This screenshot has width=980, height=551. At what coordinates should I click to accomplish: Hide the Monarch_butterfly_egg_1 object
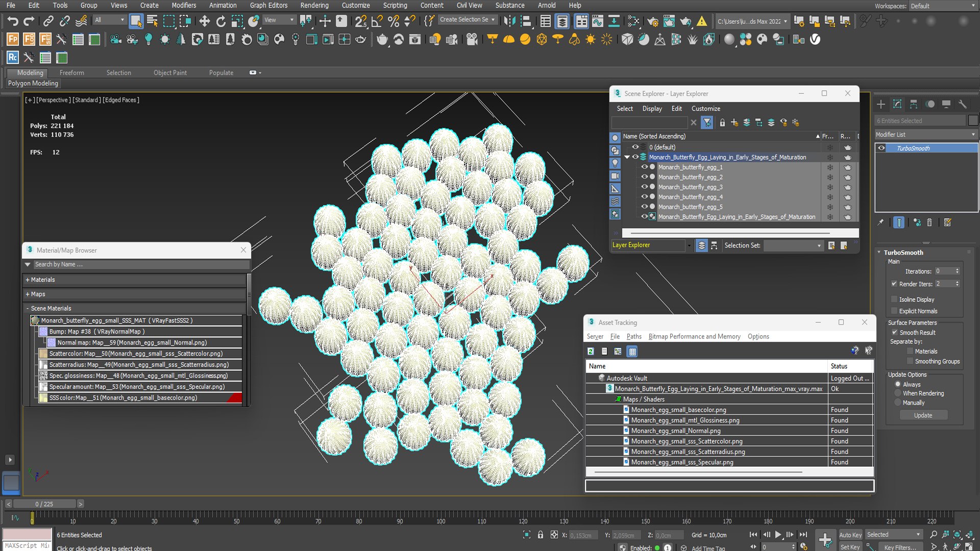644,167
